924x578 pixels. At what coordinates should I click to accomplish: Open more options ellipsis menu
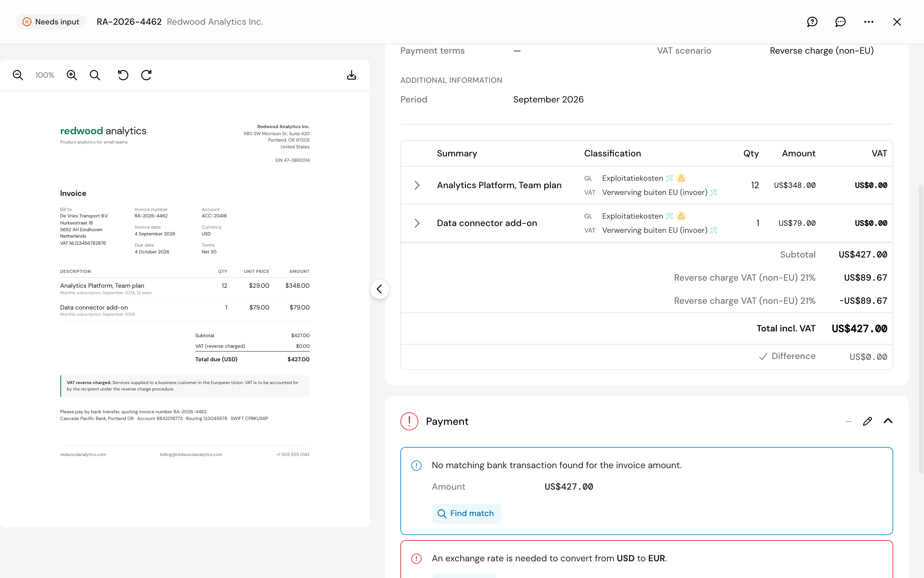pyautogui.click(x=868, y=22)
